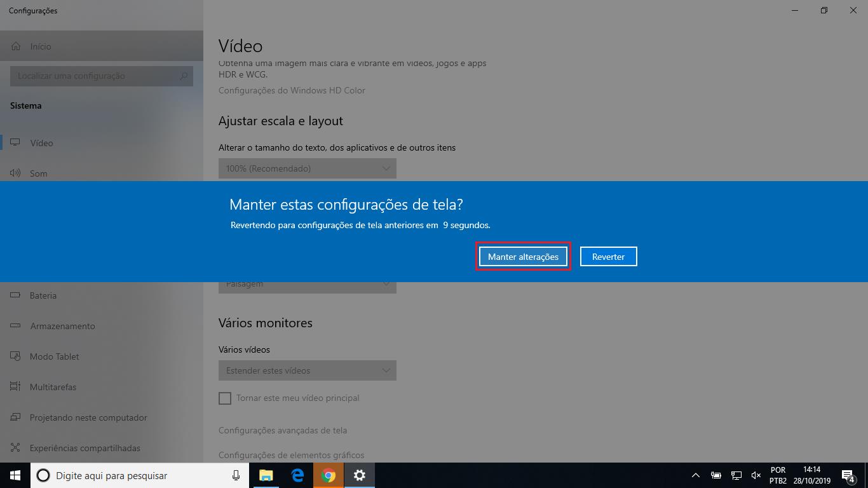Open Configurações avançadas de tela link
868x488 pixels.
click(283, 430)
